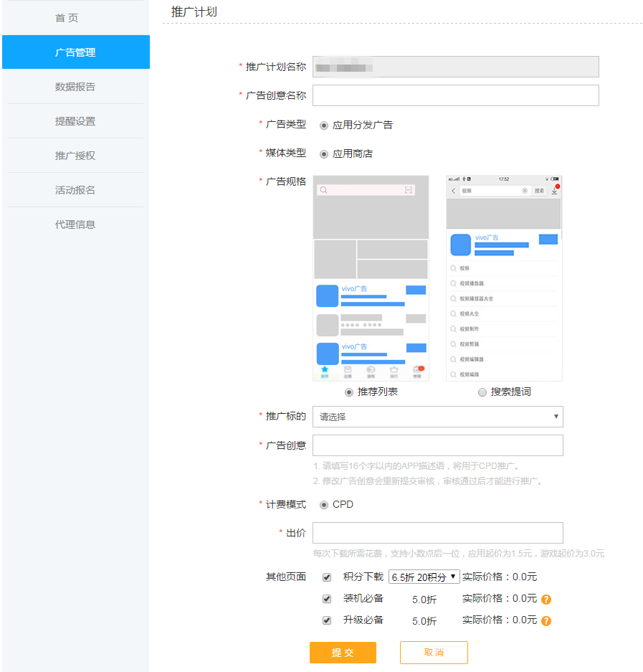Click inside the 出价 input field
Image resolution: width=643 pixels, height=672 pixels.
tap(437, 533)
